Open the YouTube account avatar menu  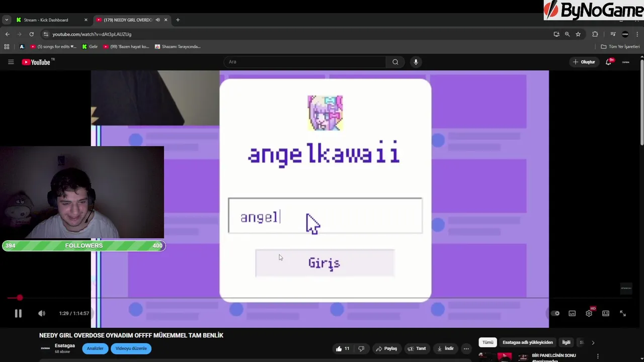[x=626, y=62]
